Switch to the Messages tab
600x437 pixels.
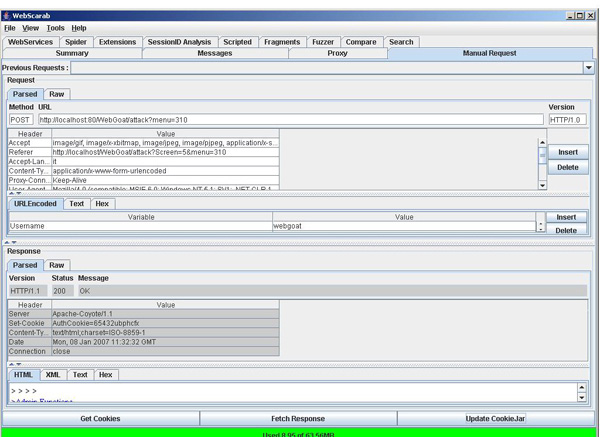[215, 53]
